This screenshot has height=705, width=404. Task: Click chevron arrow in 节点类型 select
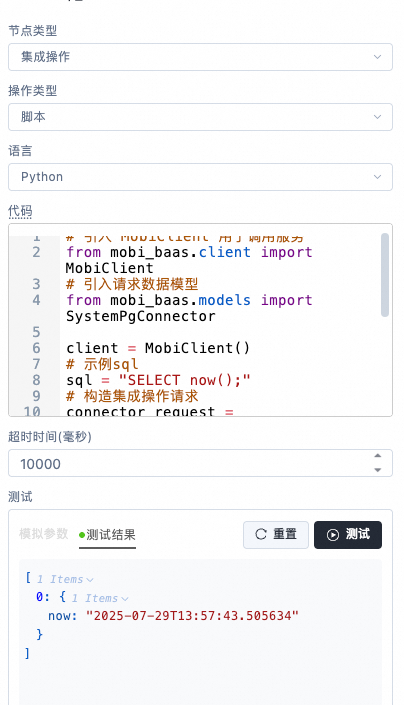coord(377,57)
